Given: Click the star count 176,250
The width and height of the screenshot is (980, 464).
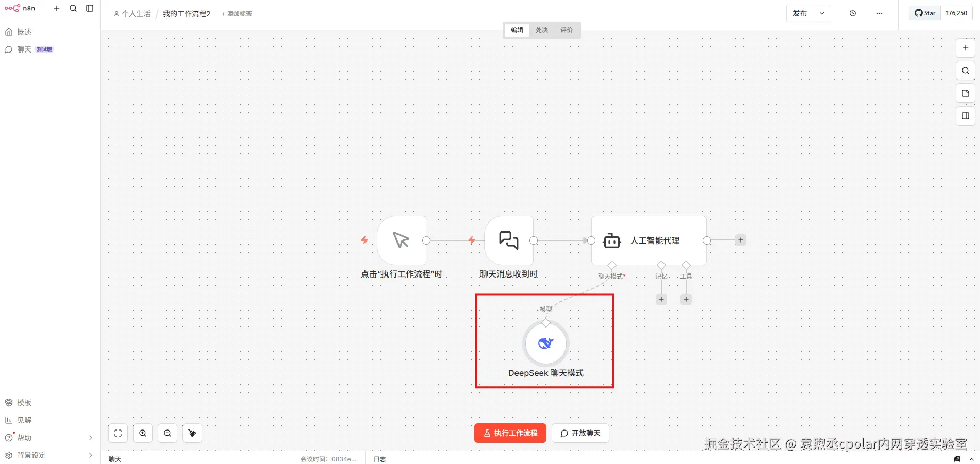Looking at the screenshot, I should [x=956, y=13].
